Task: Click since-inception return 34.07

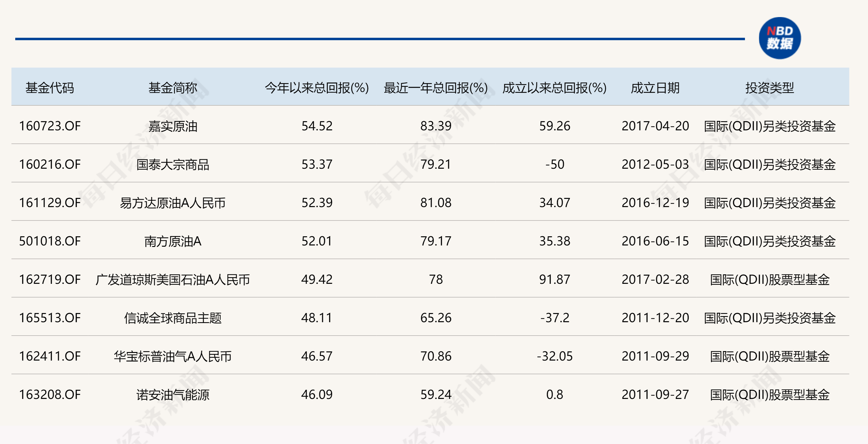Action: [x=555, y=203]
